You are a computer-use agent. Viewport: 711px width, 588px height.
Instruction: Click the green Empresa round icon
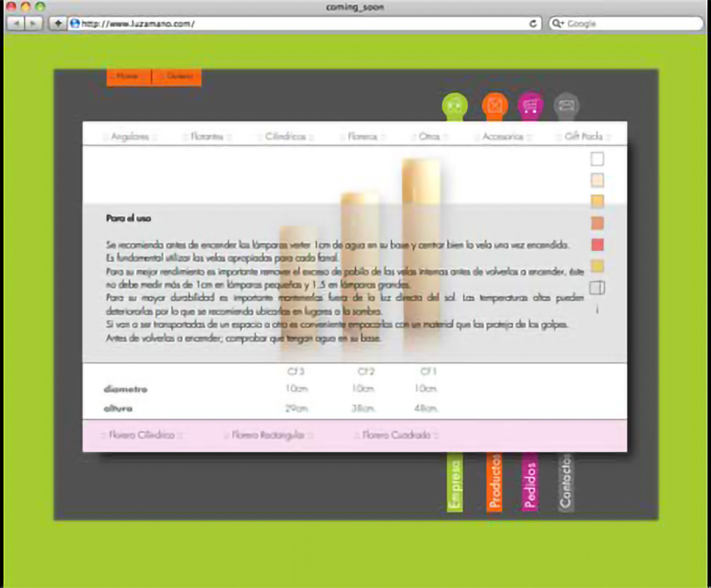click(x=455, y=106)
